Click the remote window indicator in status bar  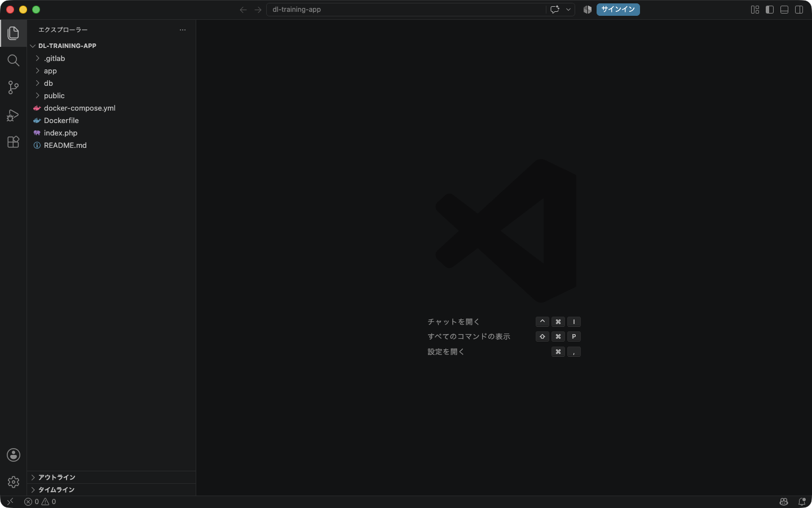tap(10, 502)
